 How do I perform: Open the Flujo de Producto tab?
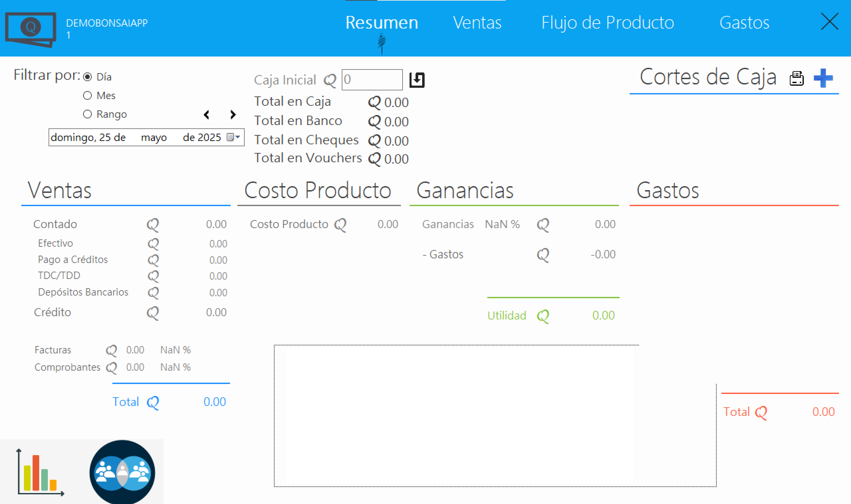tap(607, 23)
